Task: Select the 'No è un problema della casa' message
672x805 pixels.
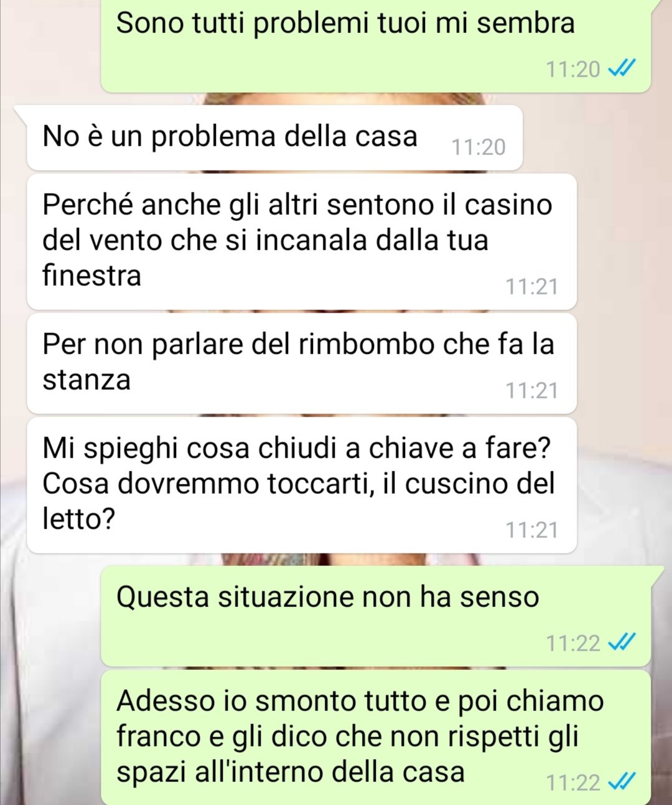Action: point(274,138)
